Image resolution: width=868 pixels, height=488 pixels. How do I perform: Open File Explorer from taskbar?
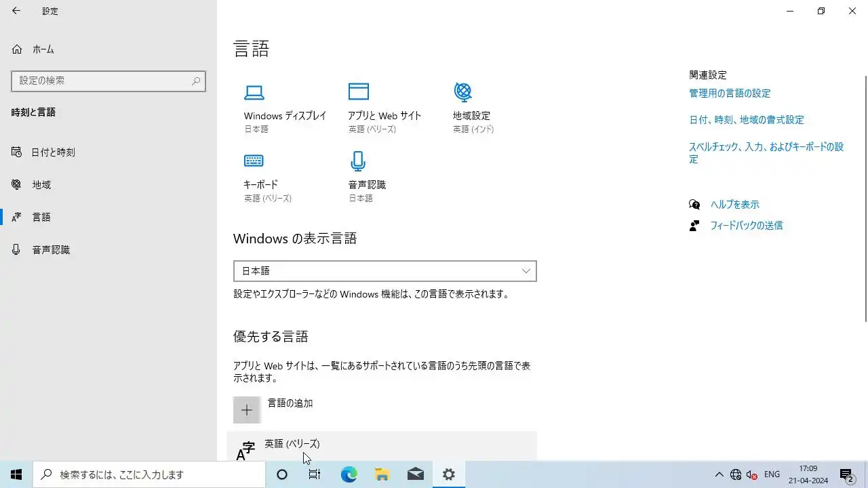[x=382, y=474]
